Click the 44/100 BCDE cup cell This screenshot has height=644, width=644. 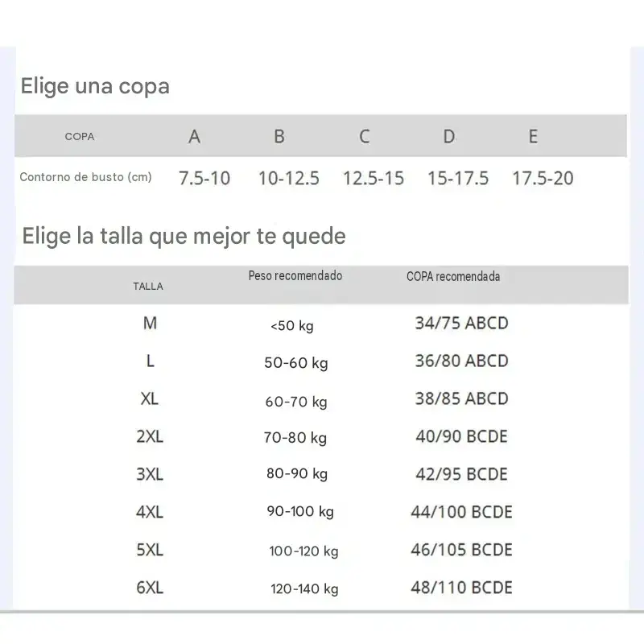click(461, 512)
